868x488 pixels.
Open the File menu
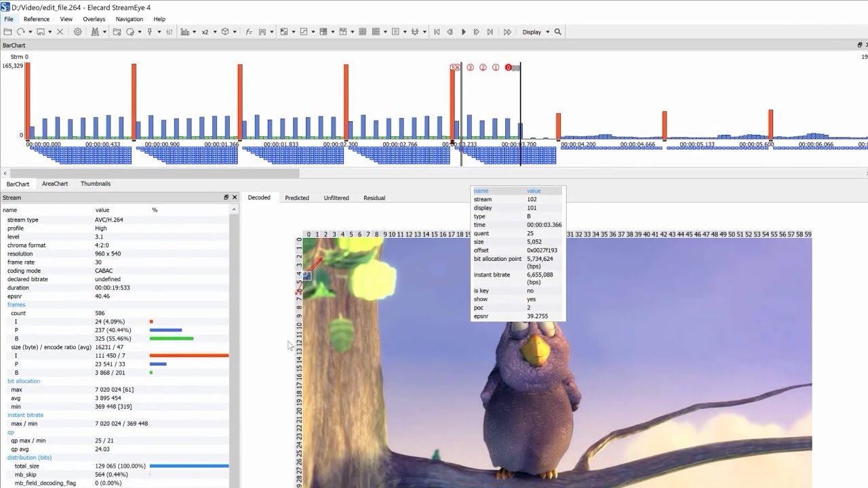(x=9, y=19)
